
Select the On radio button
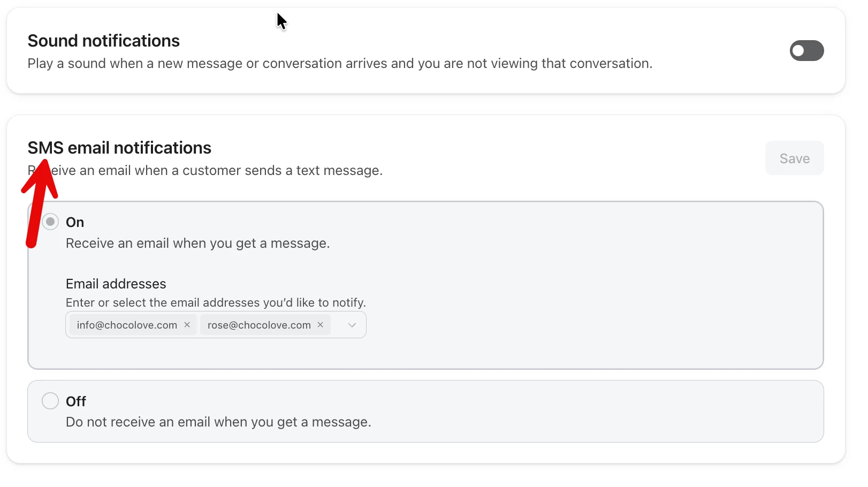(50, 222)
